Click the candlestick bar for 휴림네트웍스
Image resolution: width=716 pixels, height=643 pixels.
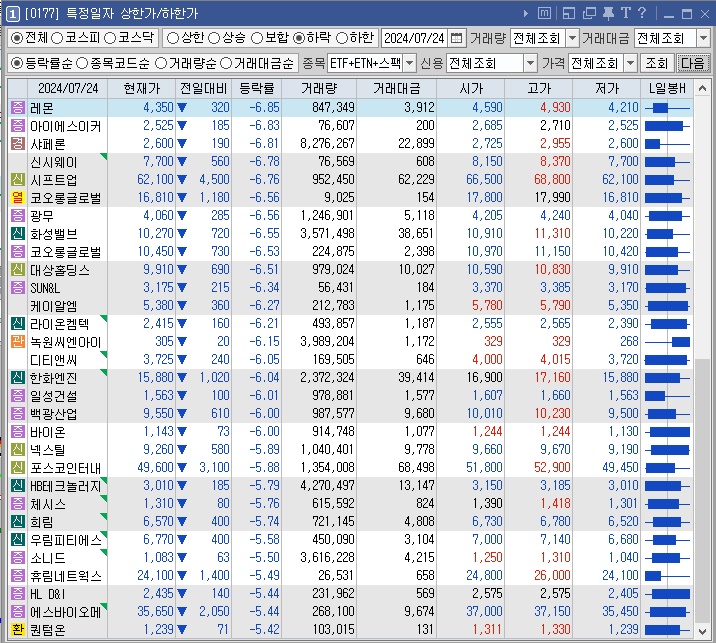click(x=667, y=575)
